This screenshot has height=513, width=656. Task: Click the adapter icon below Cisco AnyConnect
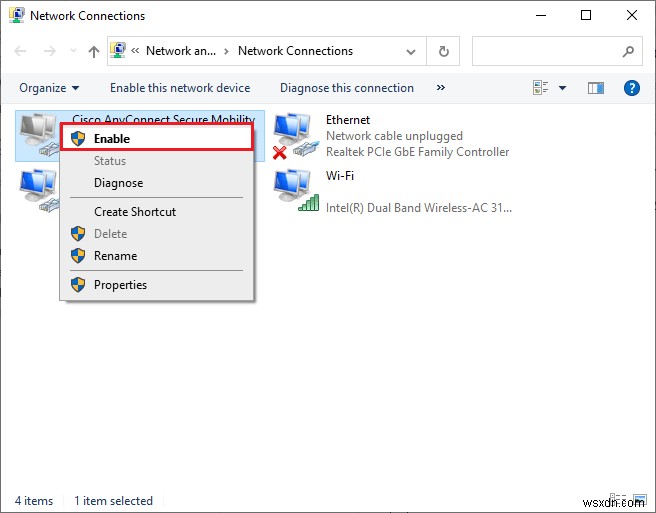point(38,190)
